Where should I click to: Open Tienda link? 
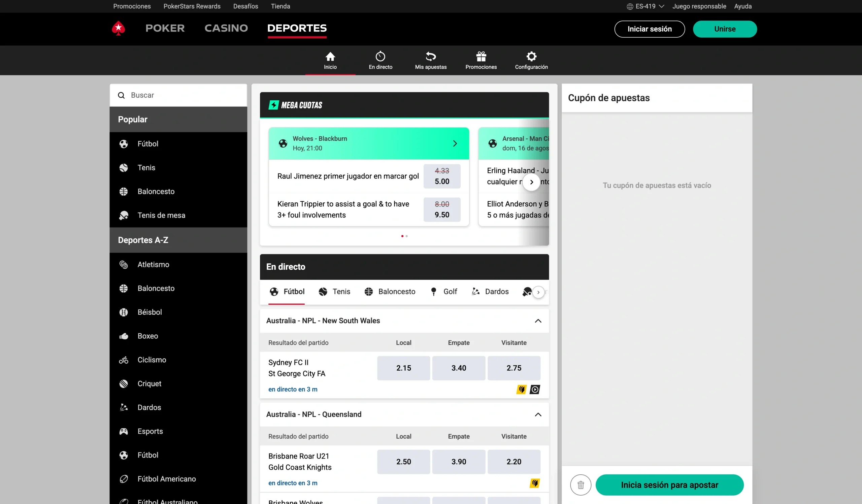[x=280, y=6]
